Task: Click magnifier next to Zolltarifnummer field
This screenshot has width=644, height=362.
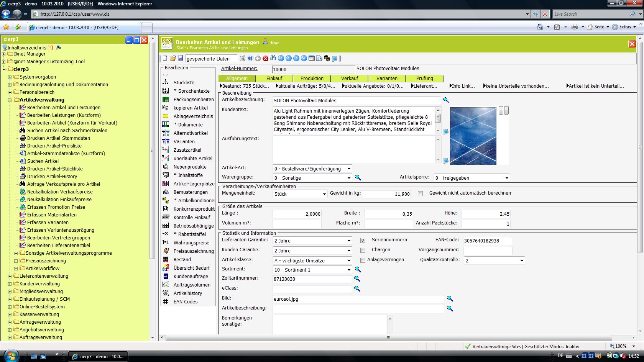Action: [357, 279]
